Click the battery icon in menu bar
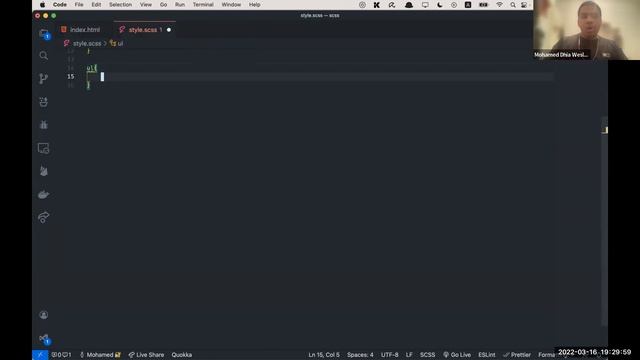This screenshot has height=360, width=640. pos(483,5)
